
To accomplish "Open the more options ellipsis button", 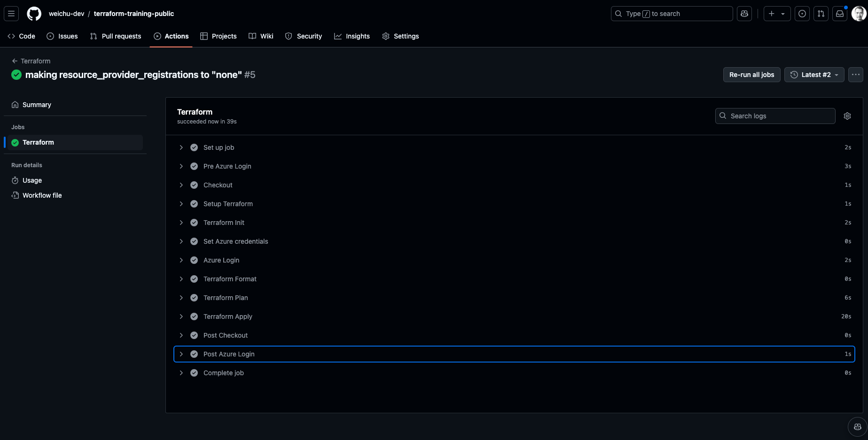I will [x=856, y=75].
